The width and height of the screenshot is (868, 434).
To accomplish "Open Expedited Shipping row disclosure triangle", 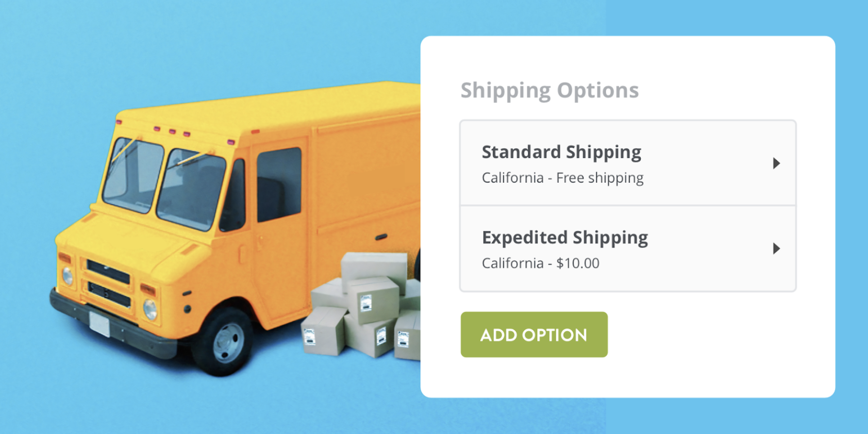I will tap(777, 249).
